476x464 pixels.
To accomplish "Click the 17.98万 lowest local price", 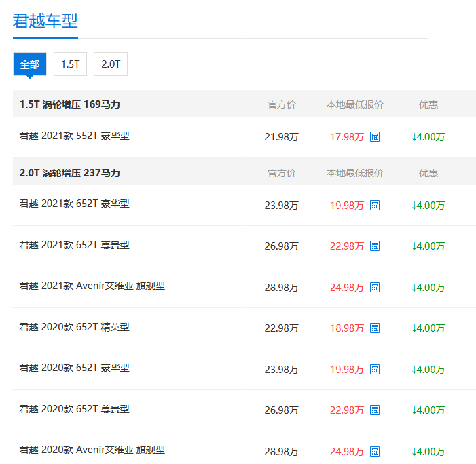I will tap(347, 137).
